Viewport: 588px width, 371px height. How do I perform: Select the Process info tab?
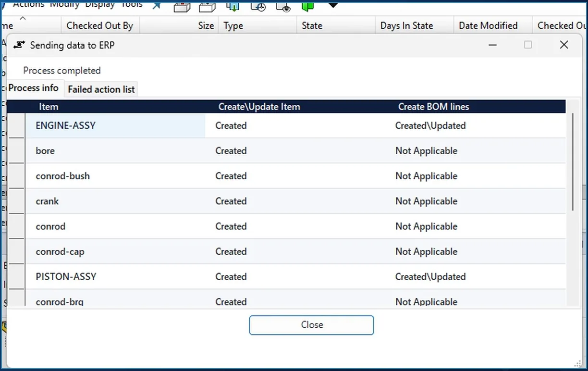(34, 88)
